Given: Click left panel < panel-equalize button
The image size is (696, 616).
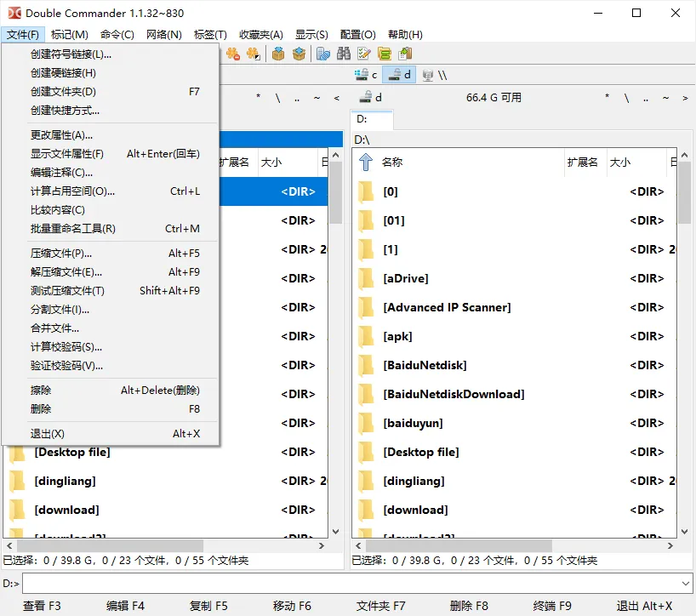Looking at the screenshot, I should (x=336, y=97).
